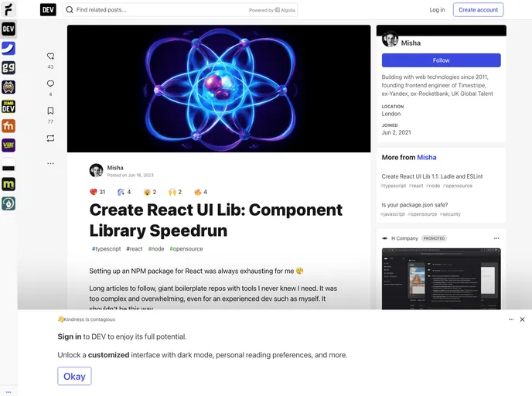Click the fire reaction showing 4
The width and height of the screenshot is (532, 396).
click(x=200, y=192)
